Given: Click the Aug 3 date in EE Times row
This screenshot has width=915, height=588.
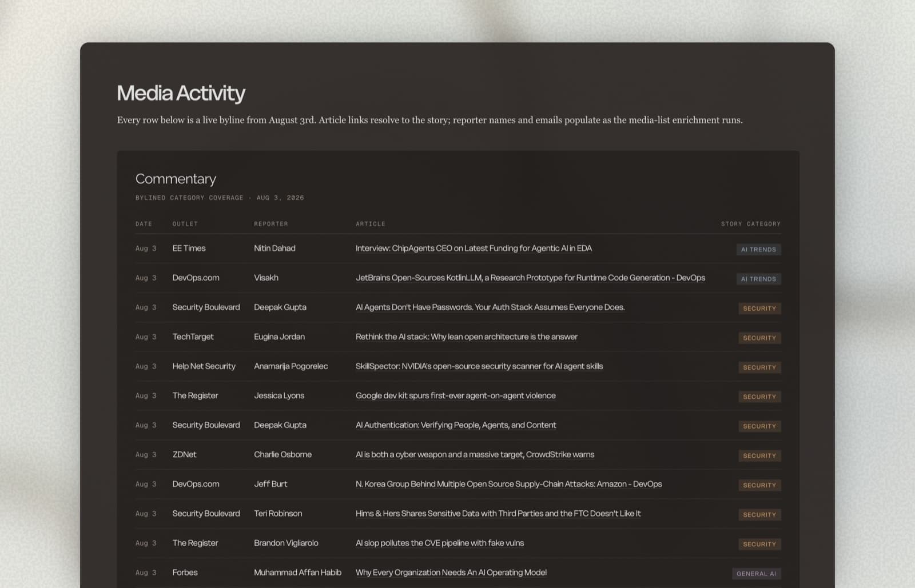Looking at the screenshot, I should click(146, 249).
